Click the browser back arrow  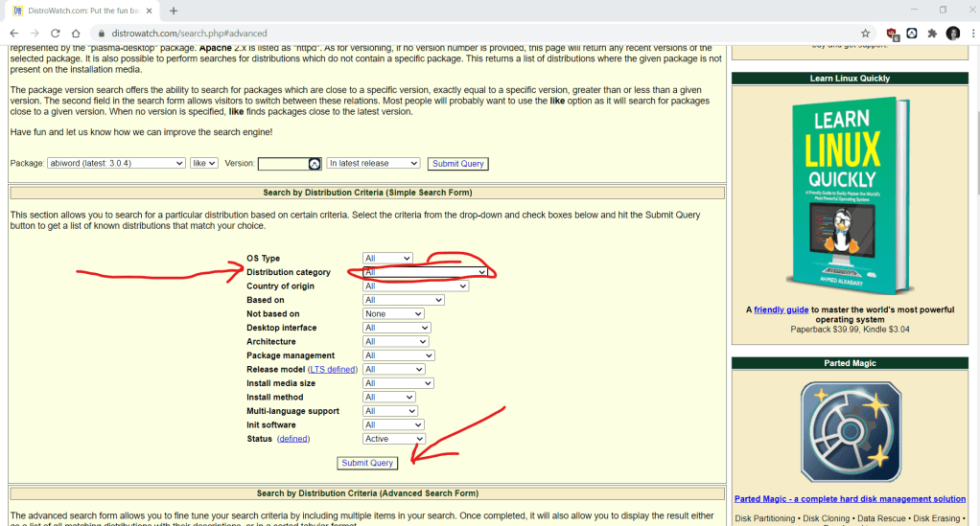tap(13, 33)
